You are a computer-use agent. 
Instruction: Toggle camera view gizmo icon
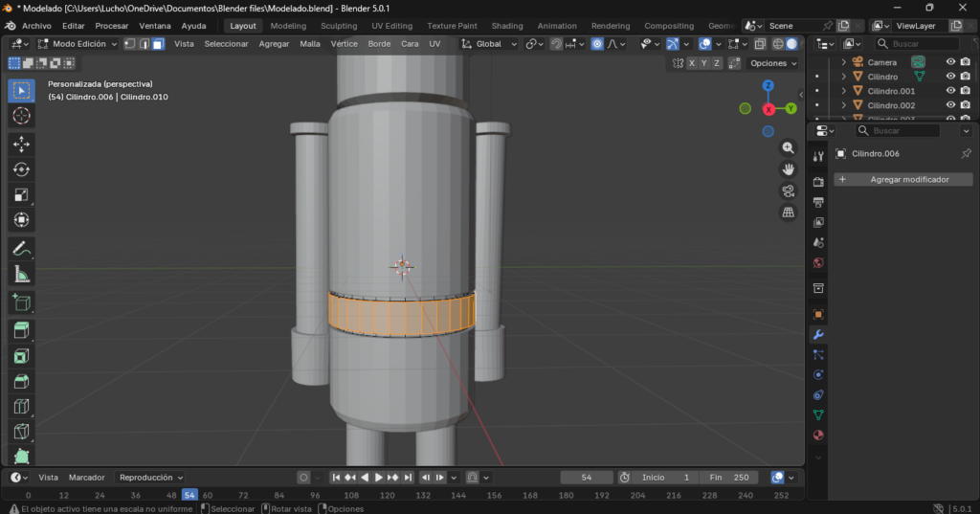[x=789, y=190]
